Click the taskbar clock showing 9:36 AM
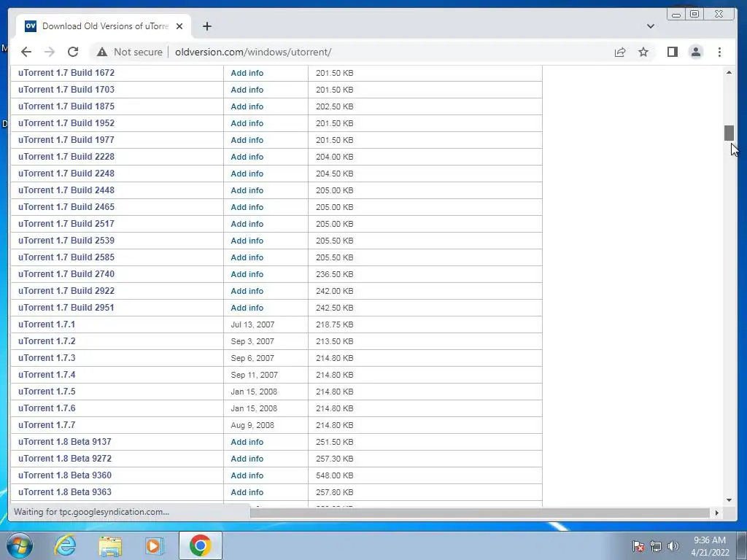Screen dimensions: 747x560 (x=709, y=545)
